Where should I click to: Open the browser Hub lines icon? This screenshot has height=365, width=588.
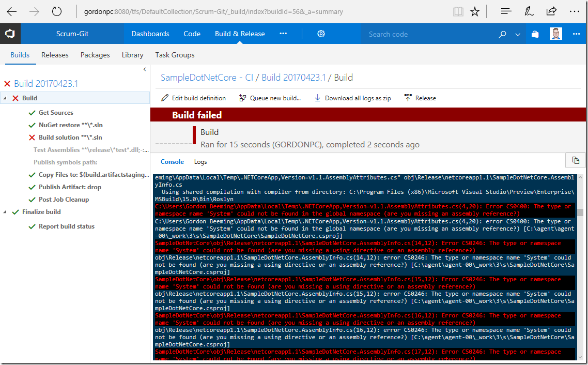[506, 11]
